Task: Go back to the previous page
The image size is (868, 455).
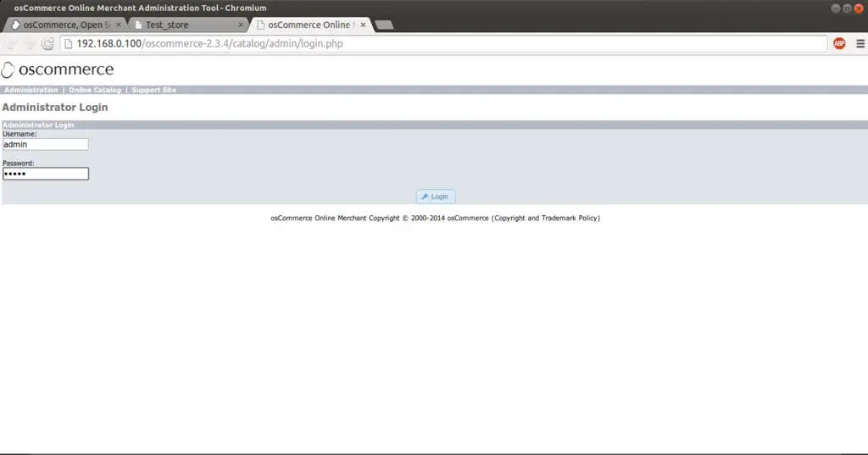Action: (x=11, y=44)
